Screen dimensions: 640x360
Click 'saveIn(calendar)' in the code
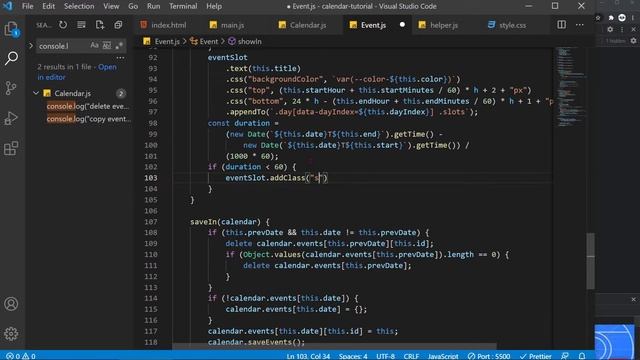225,222
